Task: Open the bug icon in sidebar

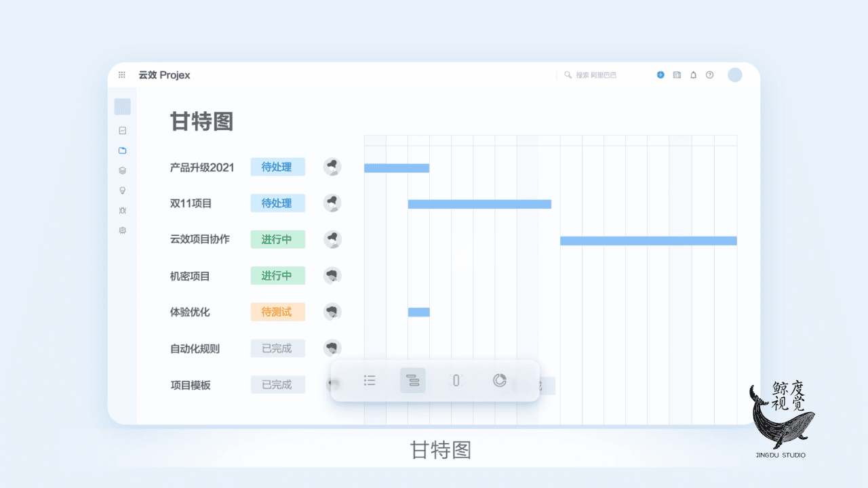Action: (x=122, y=211)
